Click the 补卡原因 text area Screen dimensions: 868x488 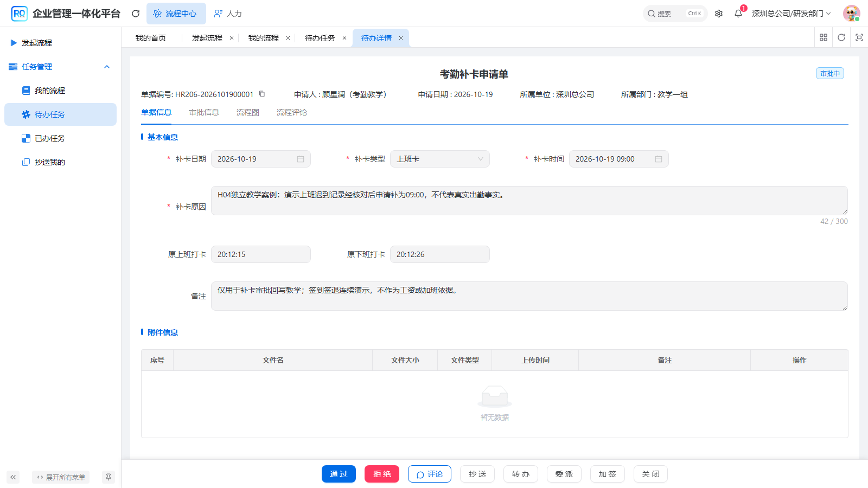click(x=529, y=201)
